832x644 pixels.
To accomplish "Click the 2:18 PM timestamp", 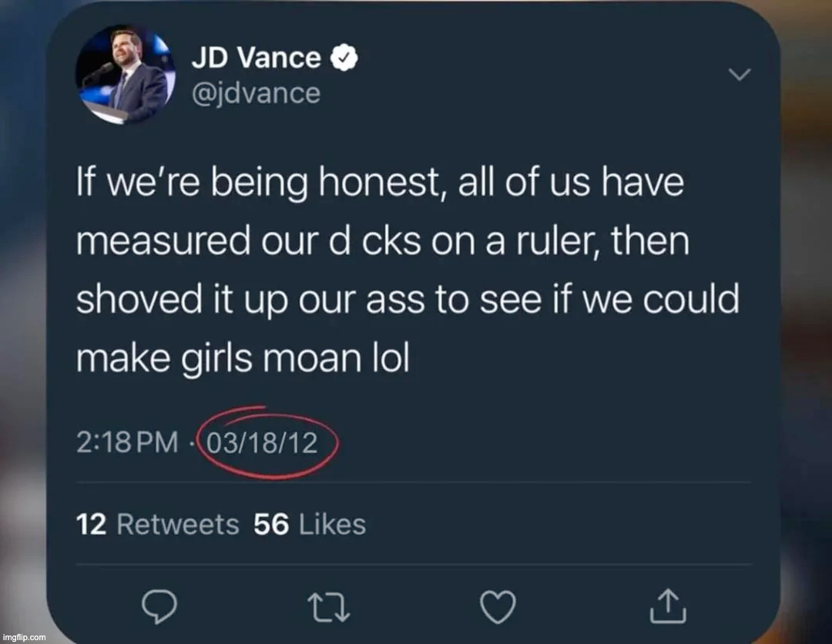I will (127, 443).
